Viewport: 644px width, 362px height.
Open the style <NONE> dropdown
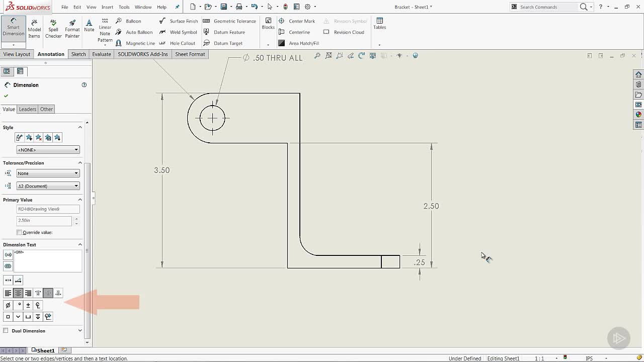[x=48, y=150]
